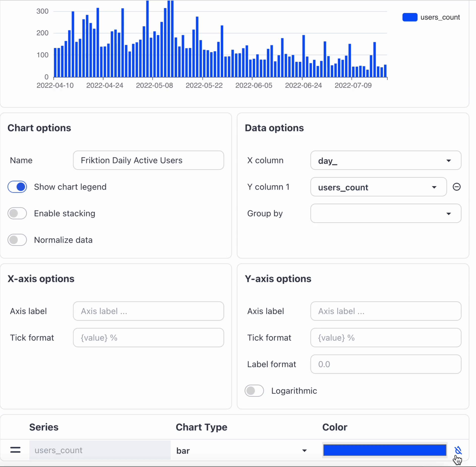Grab the users_count series drag handle
Image resolution: width=476 pixels, height=467 pixels.
point(15,450)
